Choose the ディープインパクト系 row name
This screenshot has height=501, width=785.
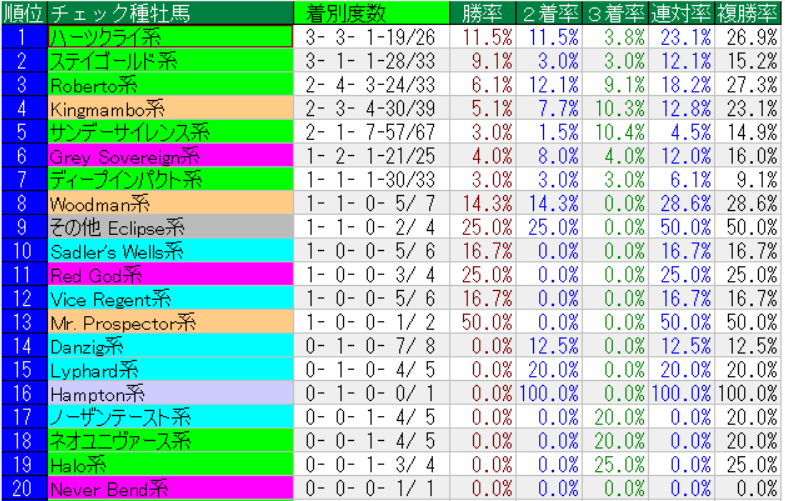click(170, 179)
